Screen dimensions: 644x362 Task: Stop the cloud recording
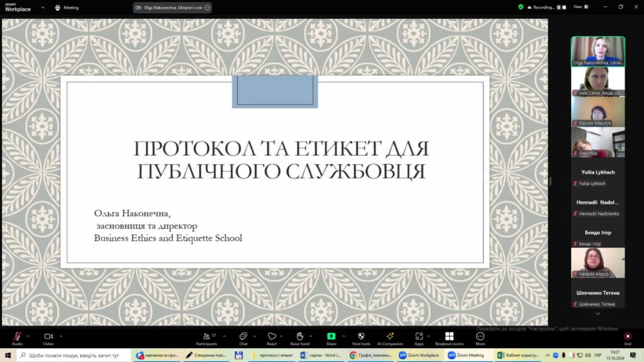click(x=564, y=7)
